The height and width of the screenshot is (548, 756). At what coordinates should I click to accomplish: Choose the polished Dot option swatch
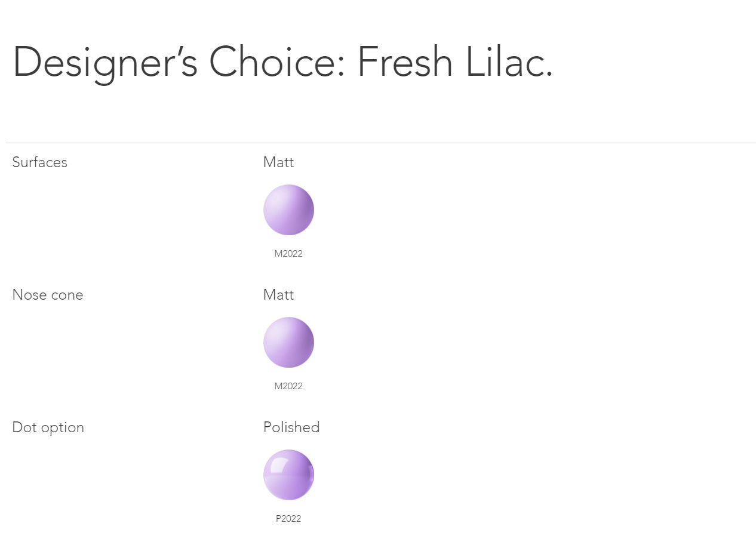point(288,475)
